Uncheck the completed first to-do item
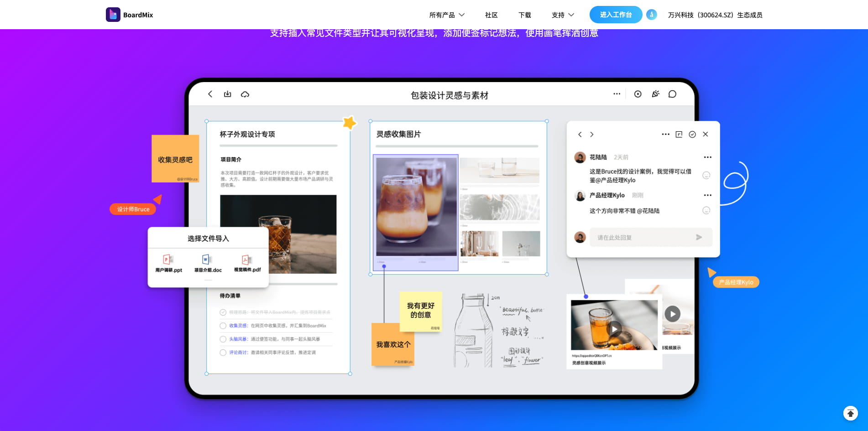Image resolution: width=868 pixels, height=431 pixels. tap(223, 312)
